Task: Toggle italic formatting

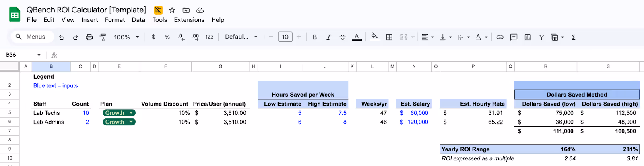Action: click(328, 37)
